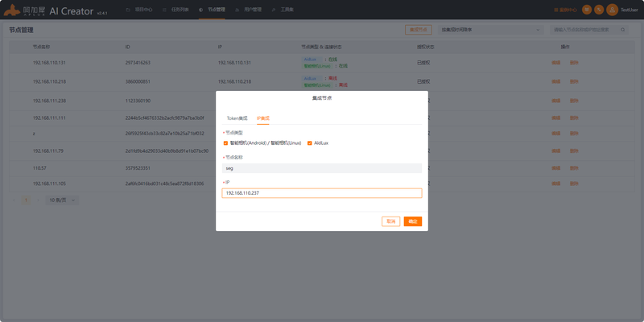Delete the node named z

[x=574, y=134]
